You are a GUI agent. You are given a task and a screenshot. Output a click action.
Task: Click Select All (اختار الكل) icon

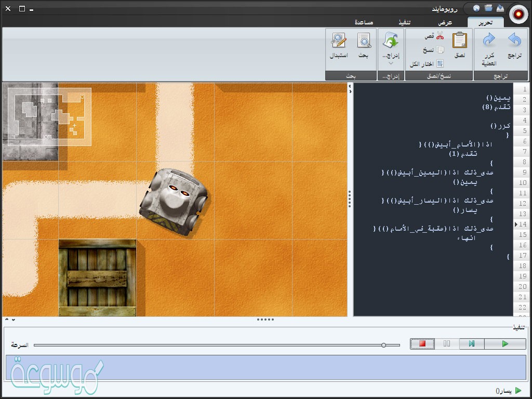pyautogui.click(x=440, y=64)
